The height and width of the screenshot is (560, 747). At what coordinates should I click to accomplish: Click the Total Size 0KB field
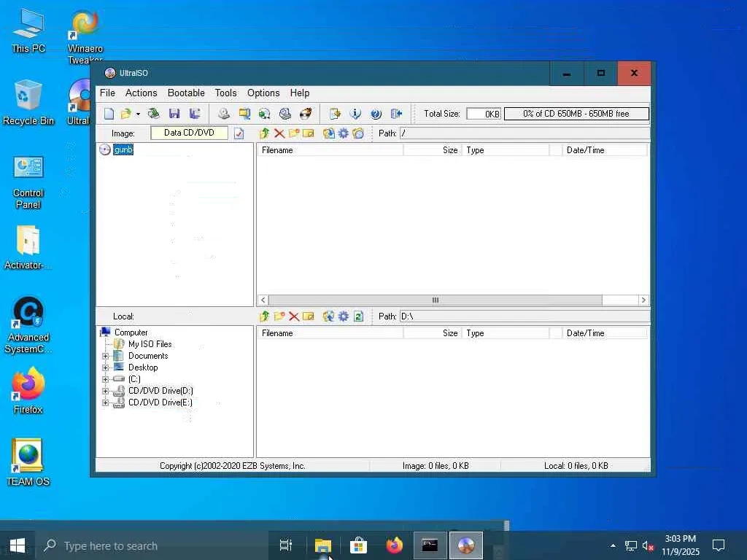coord(484,114)
